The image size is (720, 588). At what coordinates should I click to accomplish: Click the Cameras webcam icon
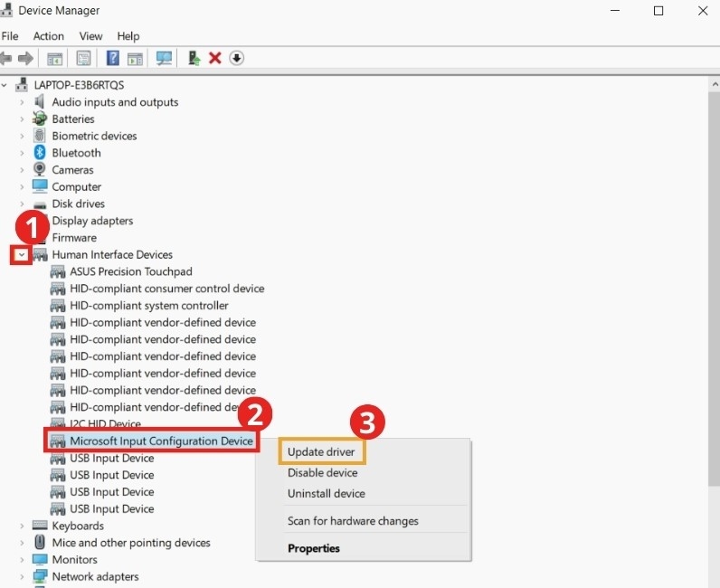(40, 169)
